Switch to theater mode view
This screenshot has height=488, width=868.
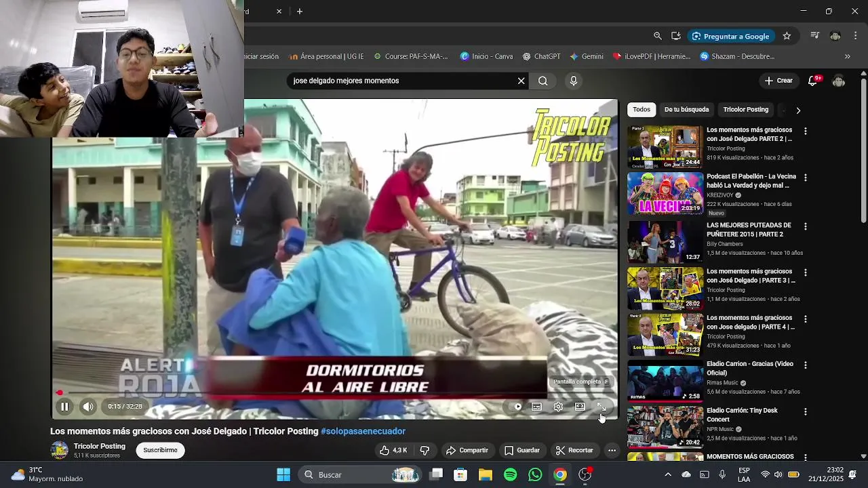(580, 407)
